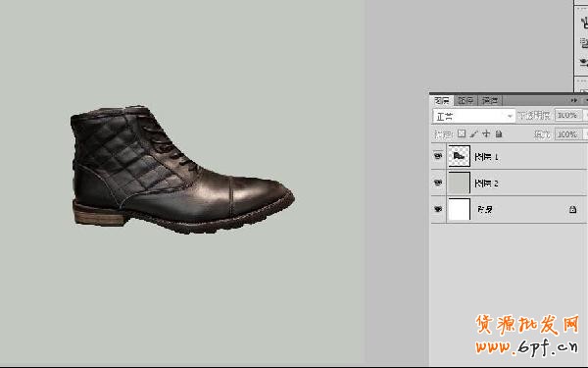Image resolution: width=588 pixels, height=368 pixels.
Task: Select the Layer 1 shoe thumbnail
Action: click(459, 156)
